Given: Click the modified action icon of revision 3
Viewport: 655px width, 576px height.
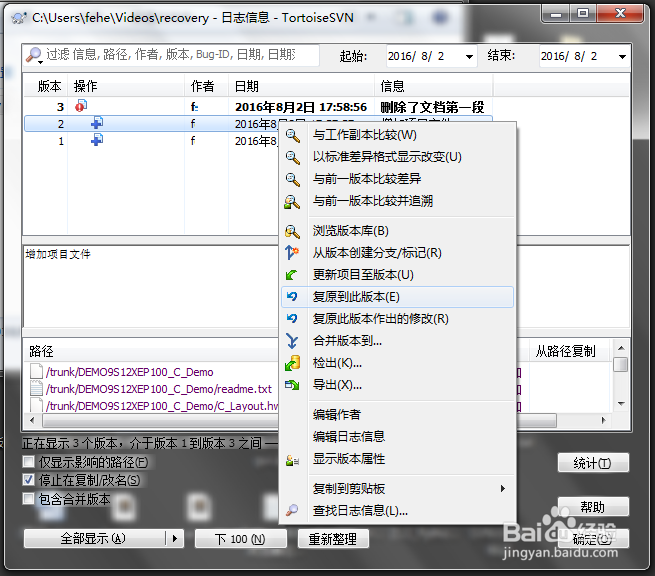Looking at the screenshot, I should pyautogui.click(x=81, y=106).
